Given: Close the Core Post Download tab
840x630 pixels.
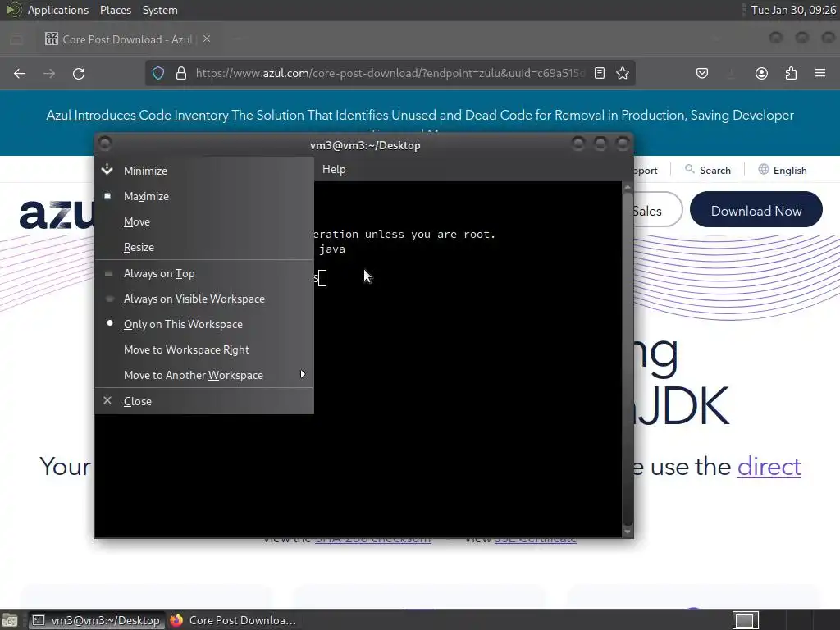Looking at the screenshot, I should tap(207, 39).
